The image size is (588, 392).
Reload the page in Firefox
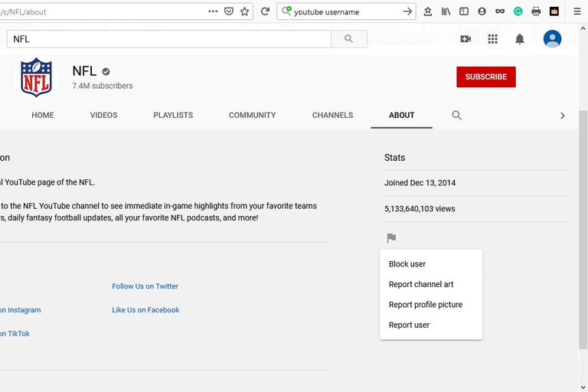pos(265,11)
